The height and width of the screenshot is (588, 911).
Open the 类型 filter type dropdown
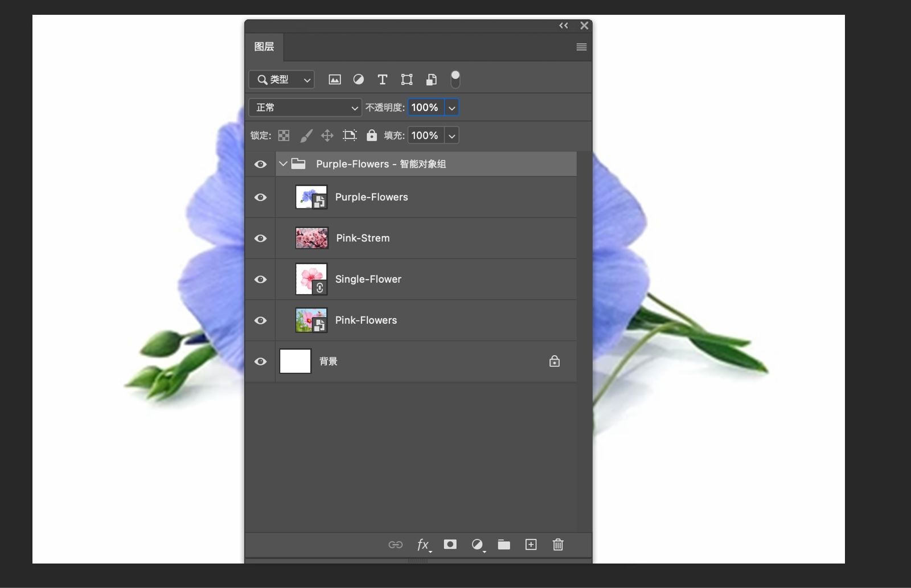[x=282, y=80]
